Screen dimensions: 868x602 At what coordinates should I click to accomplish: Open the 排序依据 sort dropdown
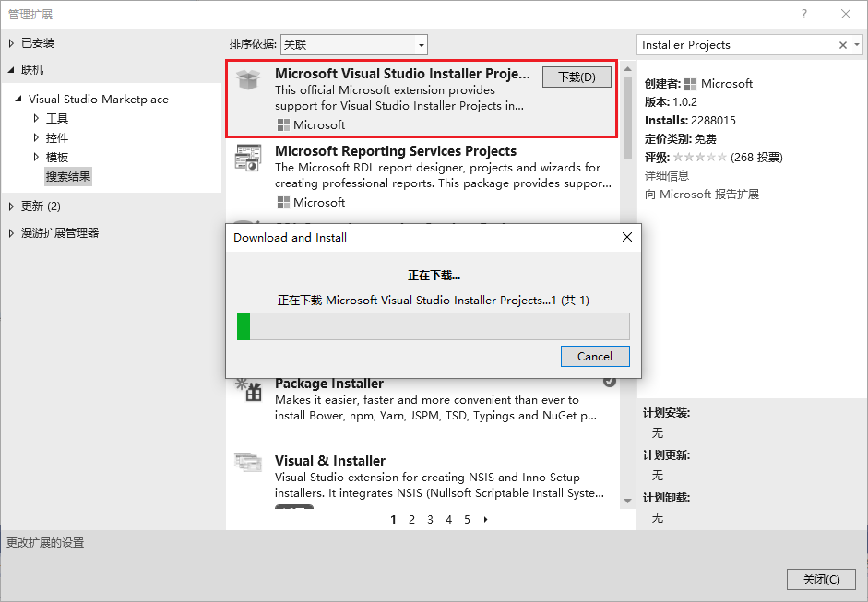point(353,45)
